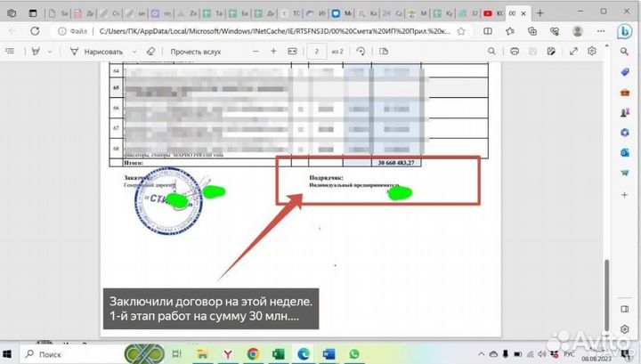Screen dimensions: 641x364
Task: Print the PDF document
Action: 515,51
